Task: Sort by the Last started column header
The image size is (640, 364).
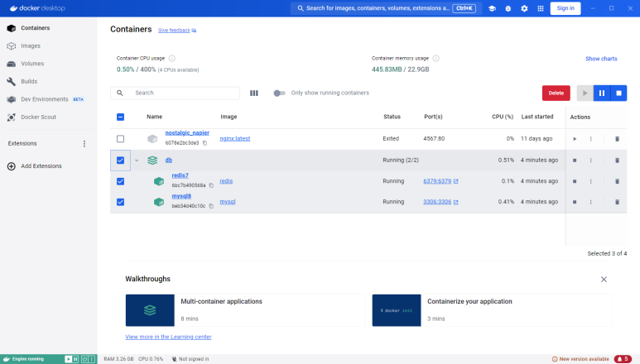Action: (537, 117)
